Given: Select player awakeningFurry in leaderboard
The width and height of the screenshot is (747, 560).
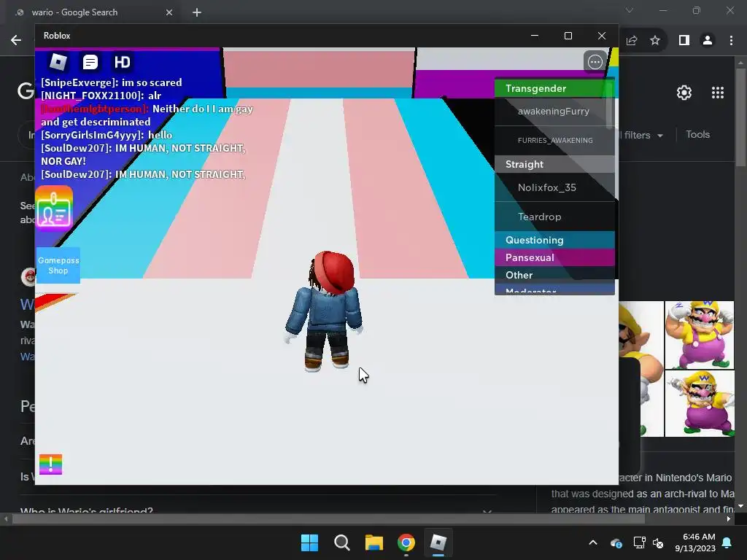Looking at the screenshot, I should [554, 112].
